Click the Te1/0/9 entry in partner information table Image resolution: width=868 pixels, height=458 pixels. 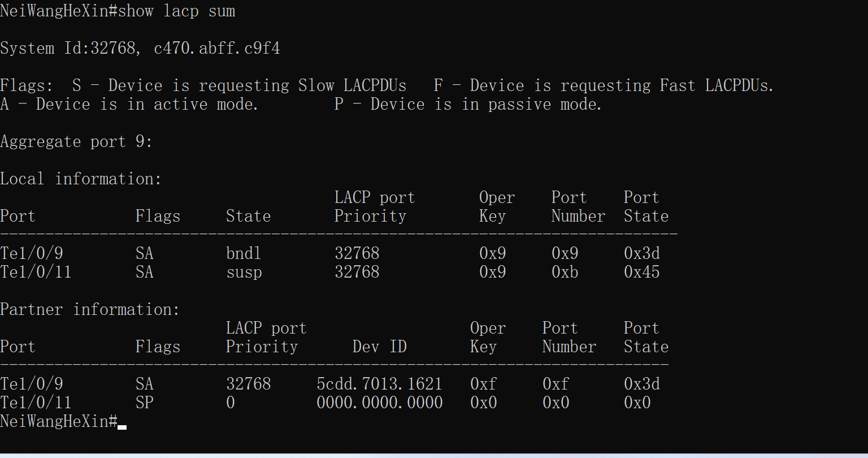[x=31, y=384]
